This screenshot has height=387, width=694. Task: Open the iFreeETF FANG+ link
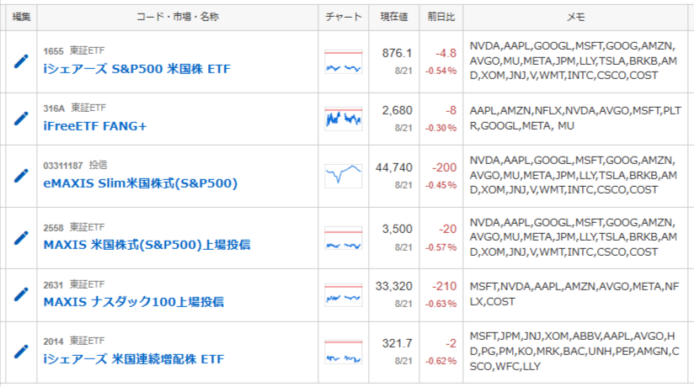95,126
